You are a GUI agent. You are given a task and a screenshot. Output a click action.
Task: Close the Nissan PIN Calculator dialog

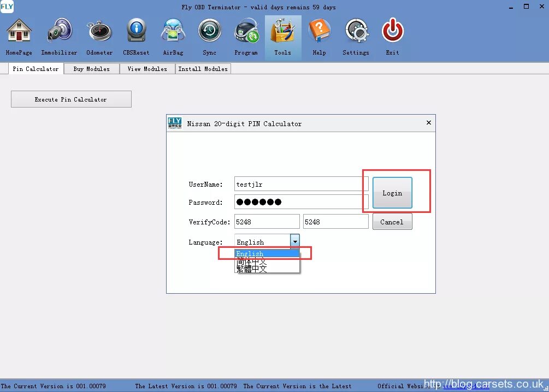429,122
